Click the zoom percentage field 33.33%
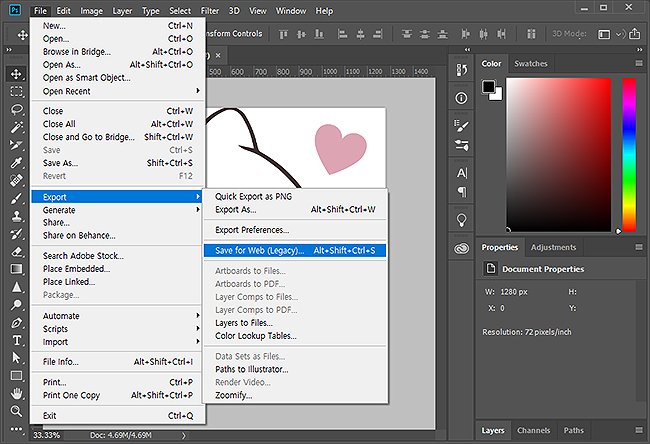Image resolution: width=650 pixels, height=444 pixels. pyautogui.click(x=46, y=435)
